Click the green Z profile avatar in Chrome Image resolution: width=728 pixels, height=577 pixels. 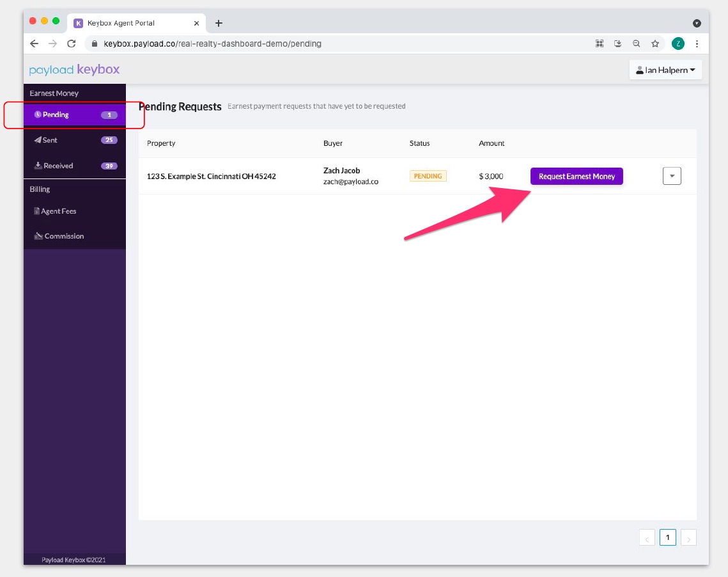point(678,43)
